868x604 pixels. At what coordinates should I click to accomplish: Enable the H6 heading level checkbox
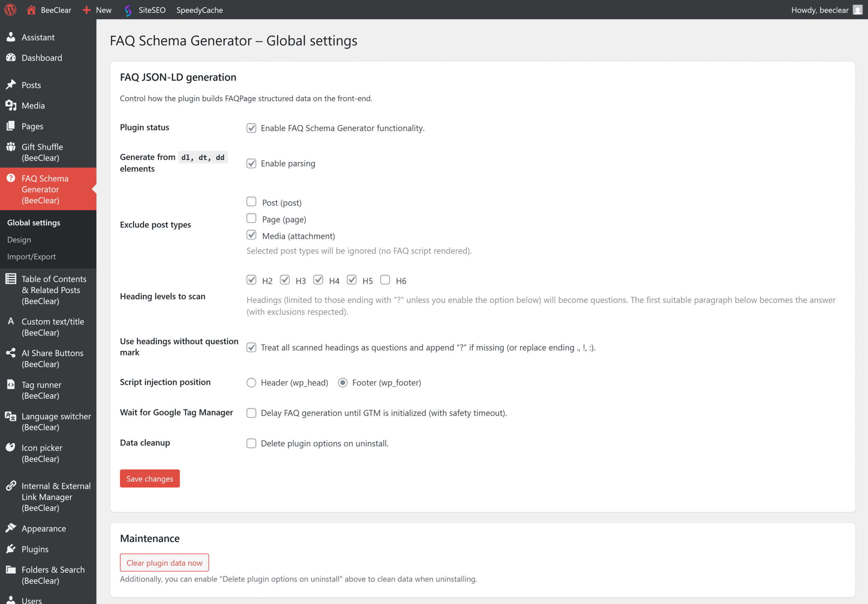point(385,280)
